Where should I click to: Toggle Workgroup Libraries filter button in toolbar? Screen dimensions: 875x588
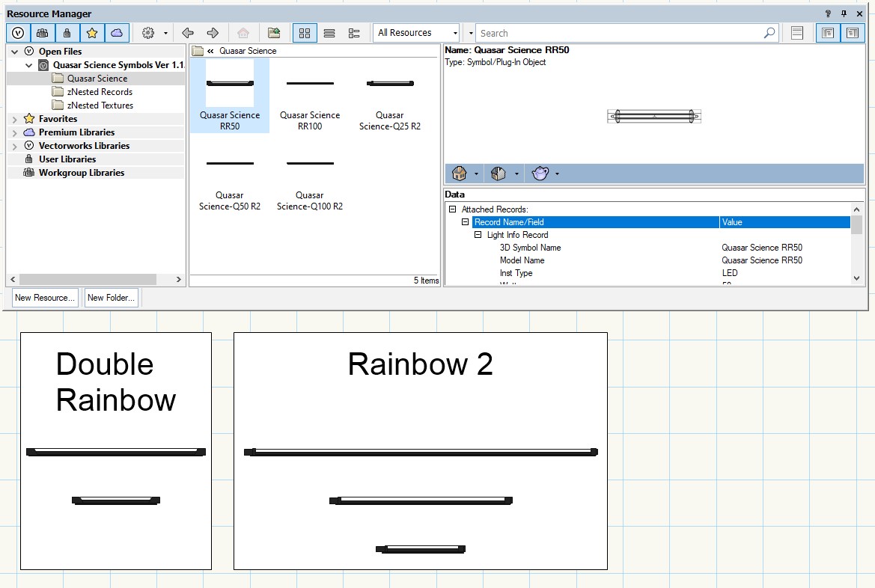[43, 33]
